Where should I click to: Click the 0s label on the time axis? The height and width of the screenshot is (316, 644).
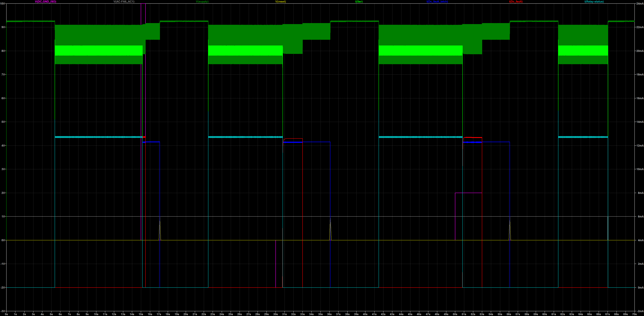(7, 314)
